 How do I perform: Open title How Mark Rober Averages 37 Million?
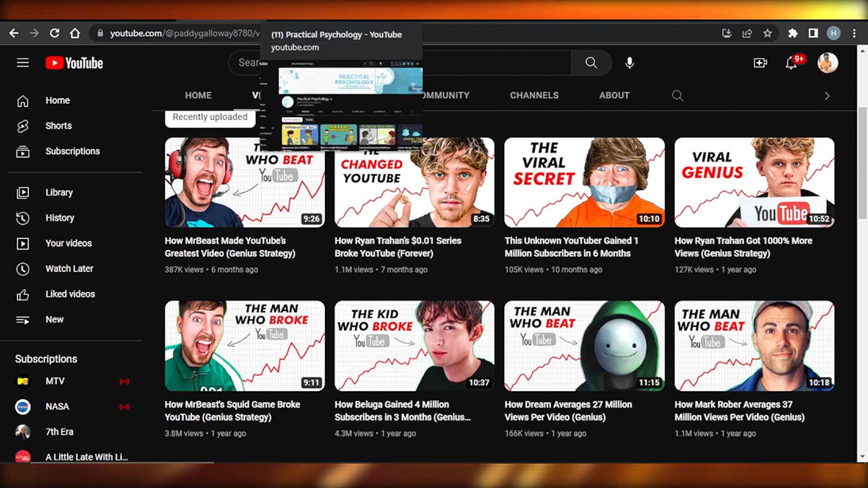[x=740, y=411]
